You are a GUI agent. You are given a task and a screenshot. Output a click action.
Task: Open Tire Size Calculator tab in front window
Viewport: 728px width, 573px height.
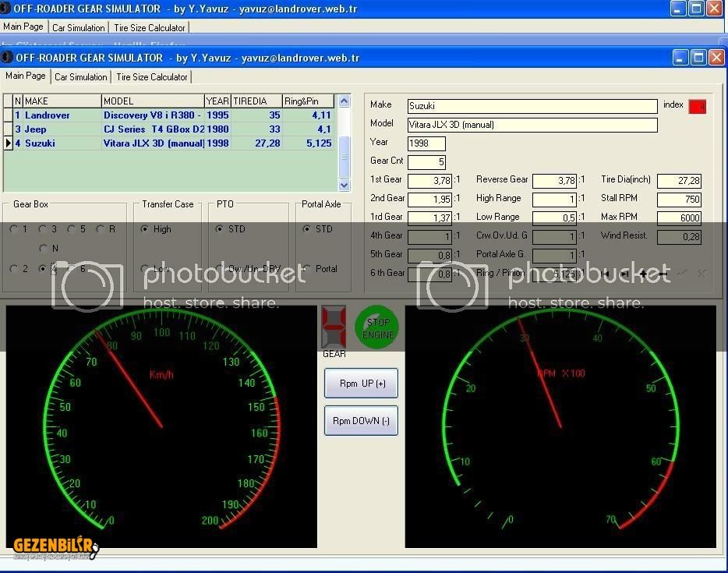click(152, 77)
